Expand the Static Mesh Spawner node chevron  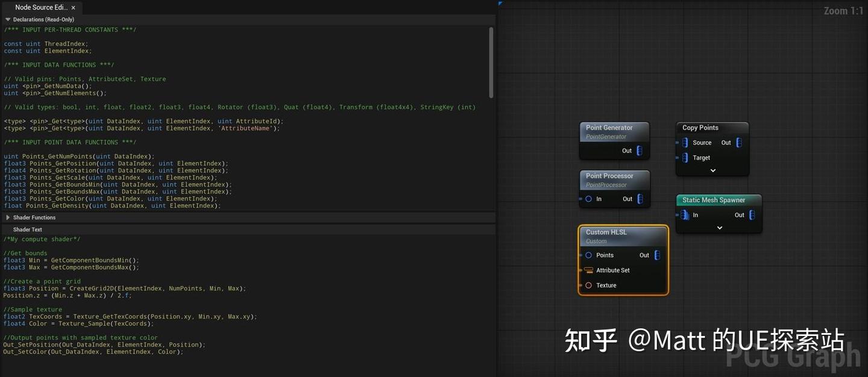(720, 228)
